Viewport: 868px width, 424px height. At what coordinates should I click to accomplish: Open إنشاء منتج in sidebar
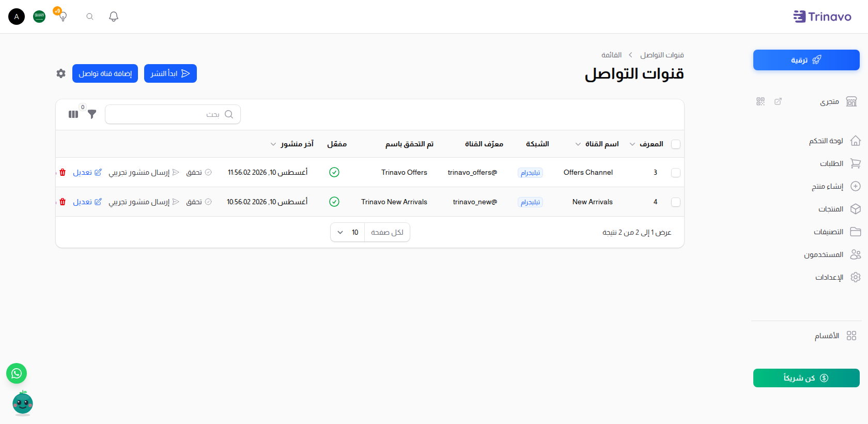pyautogui.click(x=835, y=186)
